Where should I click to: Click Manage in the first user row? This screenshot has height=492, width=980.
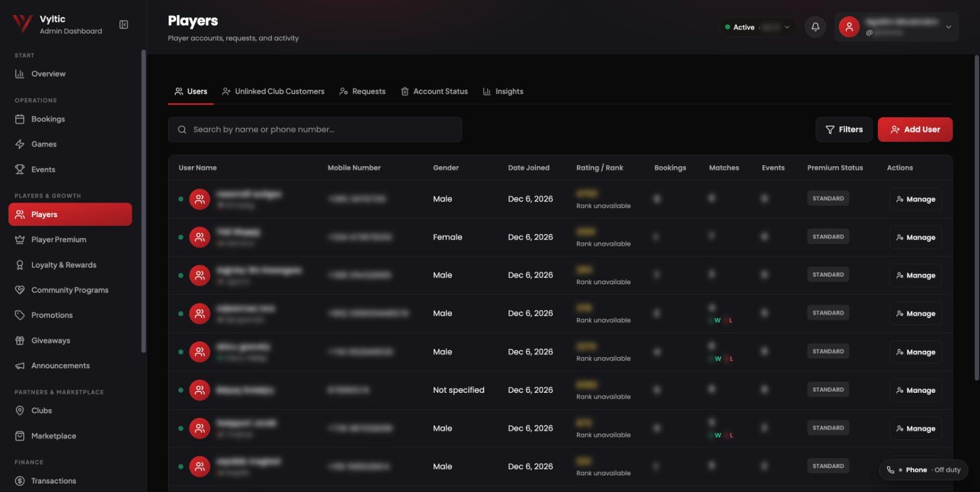pos(915,199)
